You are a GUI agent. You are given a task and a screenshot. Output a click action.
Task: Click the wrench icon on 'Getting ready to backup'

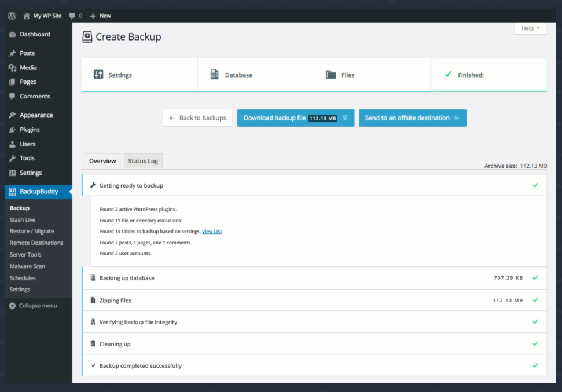[93, 185]
